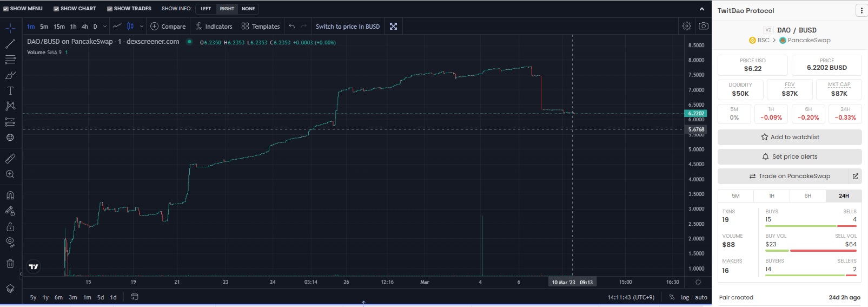The image size is (868, 307).
Task: Open the forecasting and measurement tools
Action: coord(10,122)
